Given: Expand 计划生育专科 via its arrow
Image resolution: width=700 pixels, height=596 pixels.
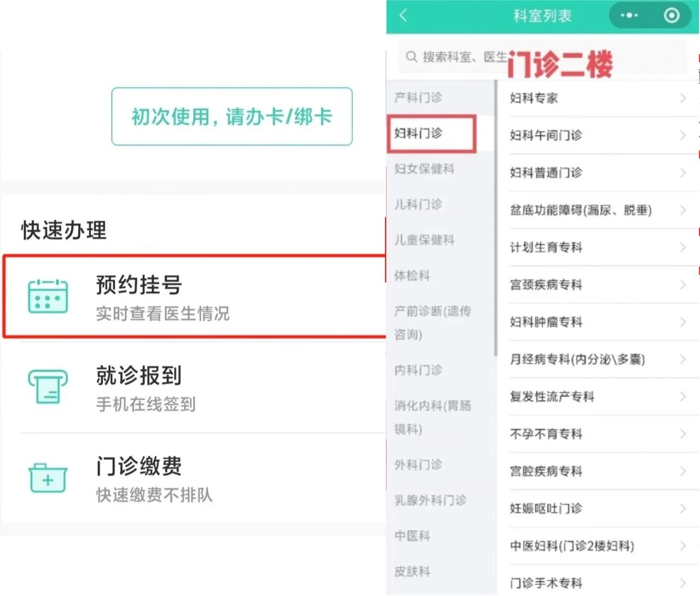Looking at the screenshot, I should point(682,247).
